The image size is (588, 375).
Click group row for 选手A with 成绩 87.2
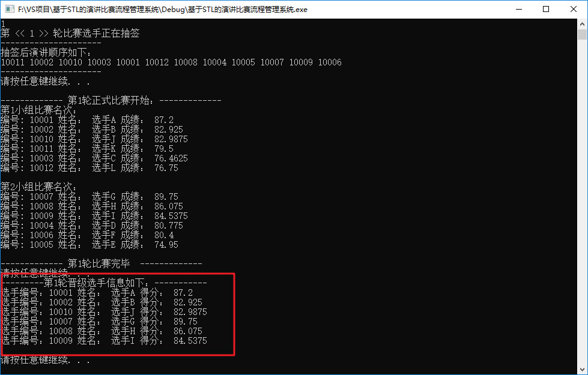coord(87,120)
